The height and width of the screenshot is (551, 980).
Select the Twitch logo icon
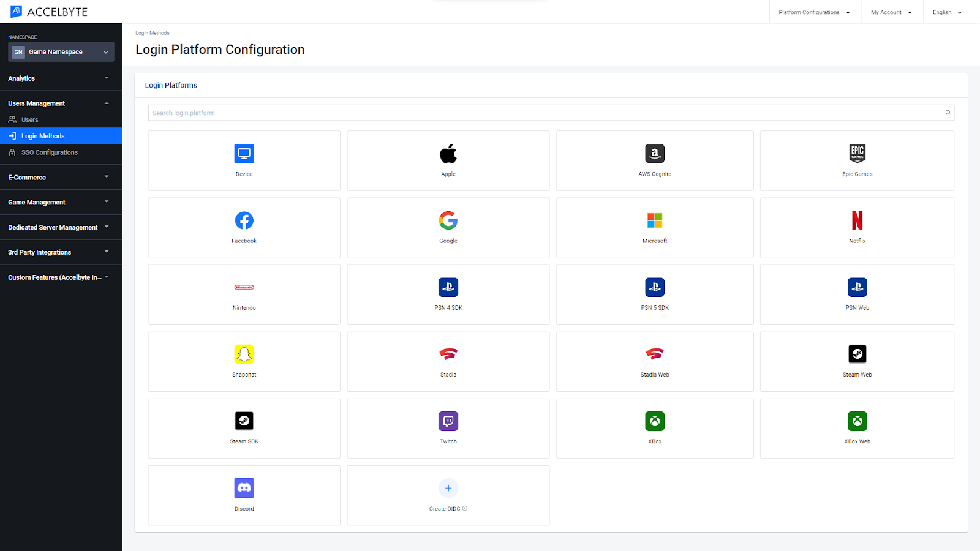(x=448, y=421)
